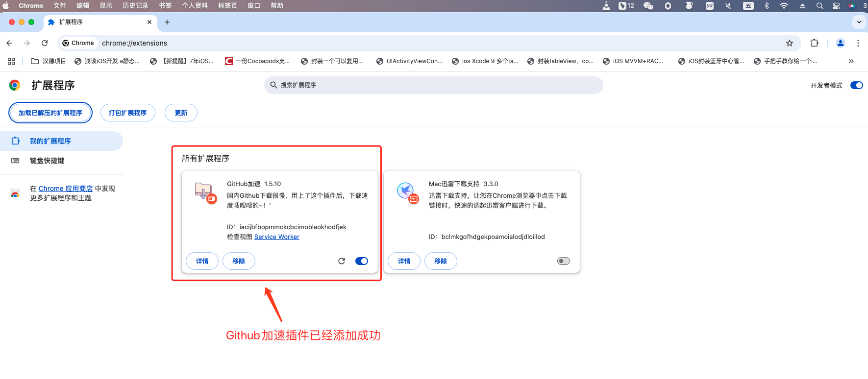Open the VLC cone menu bar icon

[x=606, y=6]
